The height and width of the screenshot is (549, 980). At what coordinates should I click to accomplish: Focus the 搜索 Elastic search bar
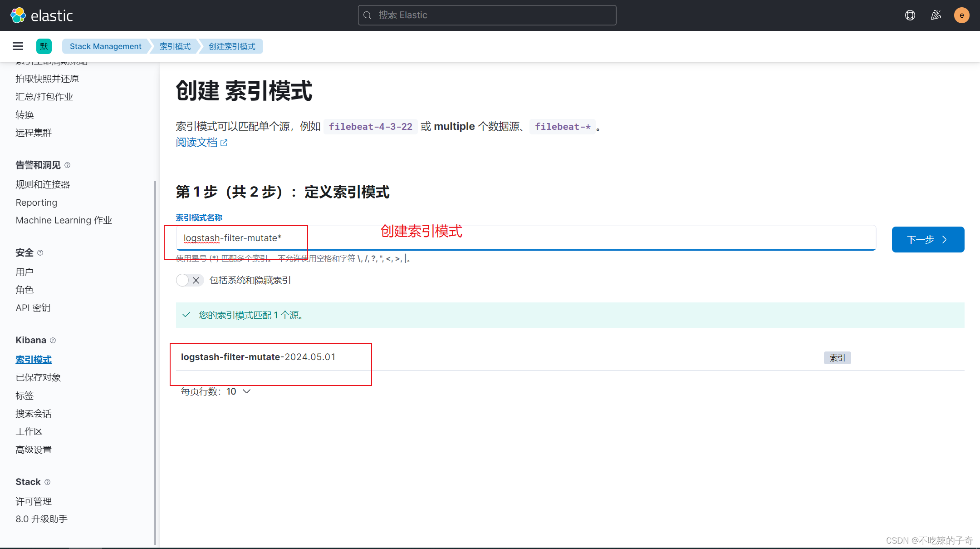(487, 15)
